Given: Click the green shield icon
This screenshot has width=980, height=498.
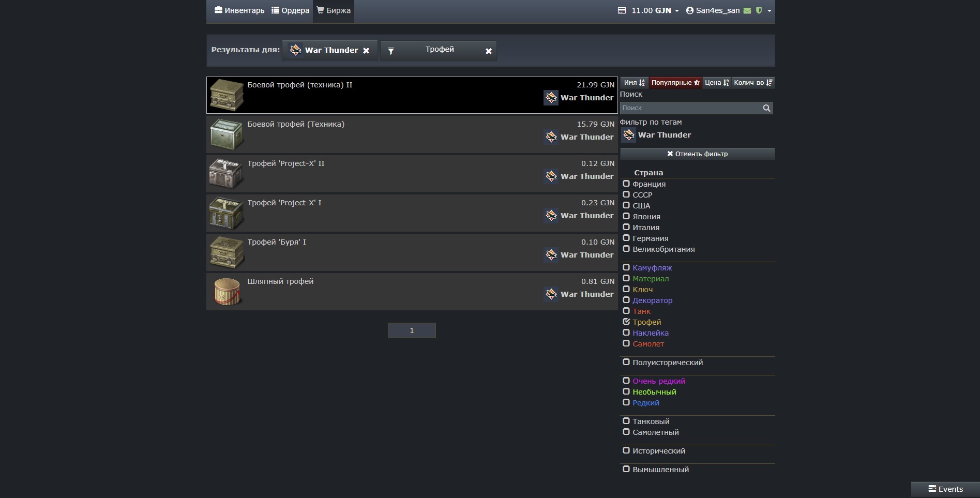Looking at the screenshot, I should (759, 11).
